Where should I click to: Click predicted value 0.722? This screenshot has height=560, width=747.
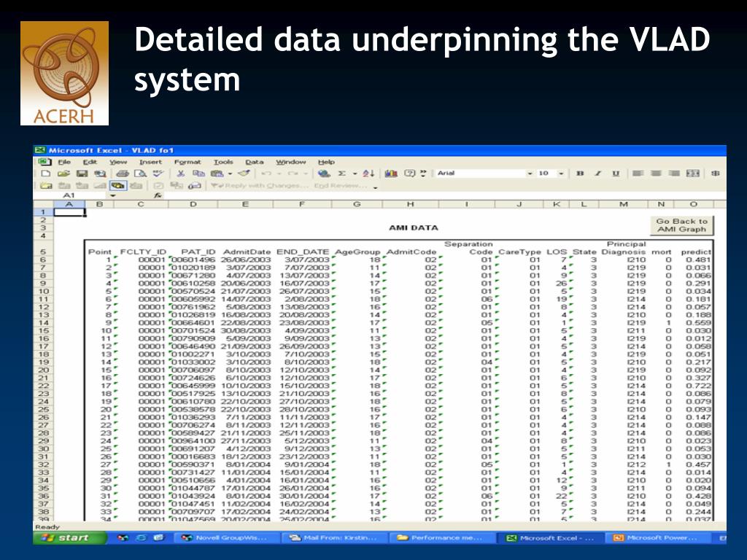point(698,386)
